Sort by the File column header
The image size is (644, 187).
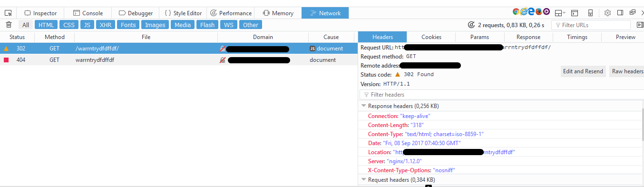146,37
